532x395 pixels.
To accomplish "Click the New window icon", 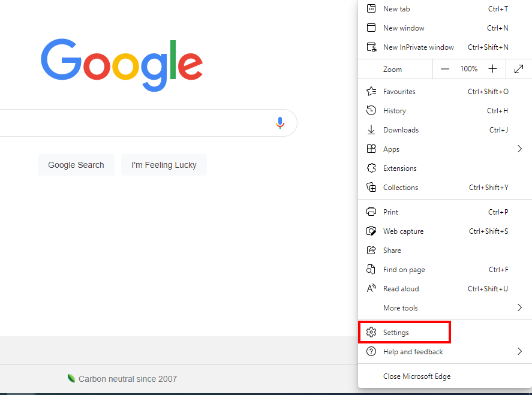I will pos(371,28).
